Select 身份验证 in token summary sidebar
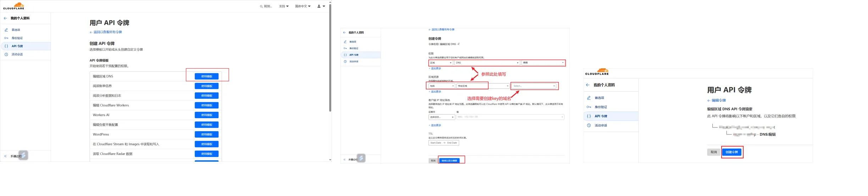Screen dimensions: 868x196 click(601, 107)
